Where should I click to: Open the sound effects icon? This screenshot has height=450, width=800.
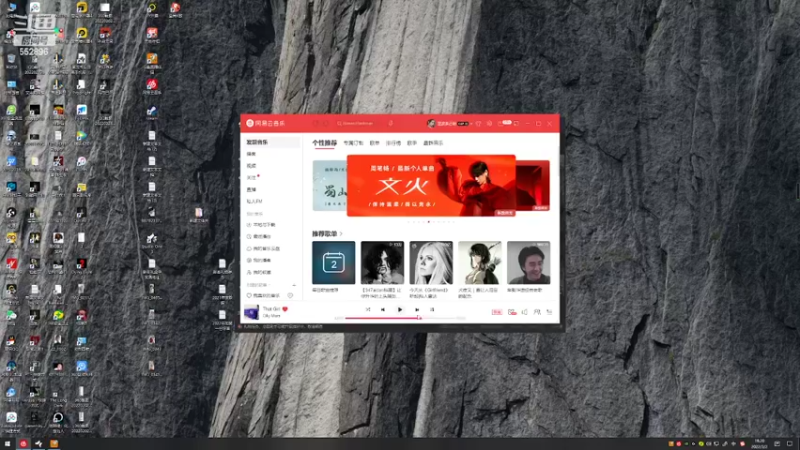[x=512, y=312]
